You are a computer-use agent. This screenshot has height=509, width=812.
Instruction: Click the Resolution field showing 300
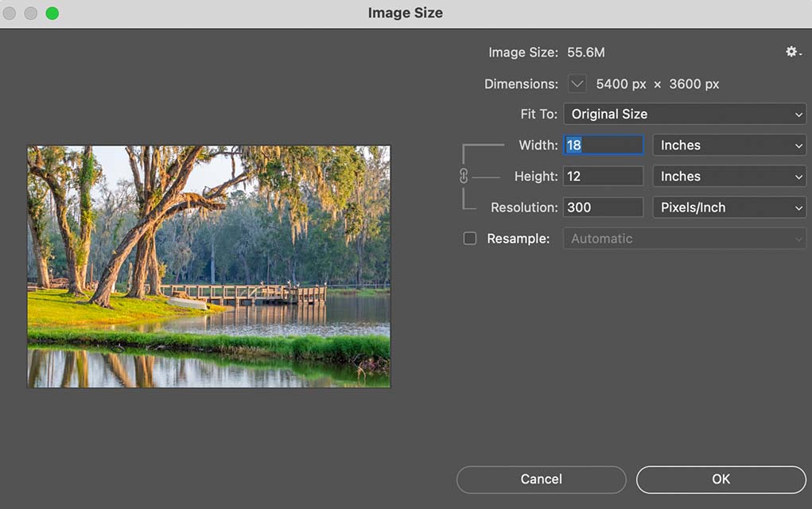[603, 207]
